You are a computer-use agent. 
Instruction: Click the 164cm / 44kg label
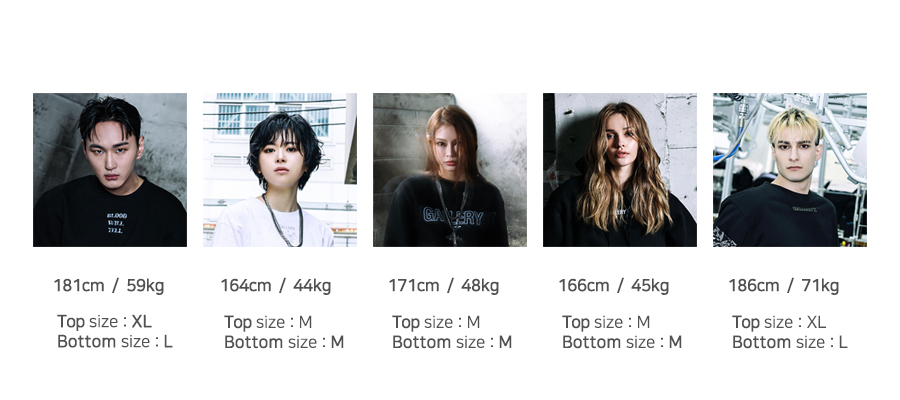click(x=276, y=285)
